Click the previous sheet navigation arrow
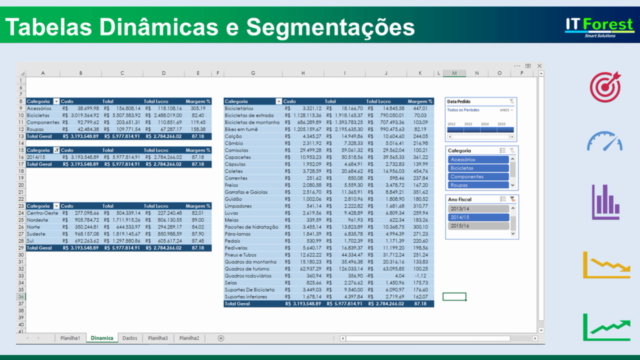The width and height of the screenshot is (640, 360). coord(27,338)
